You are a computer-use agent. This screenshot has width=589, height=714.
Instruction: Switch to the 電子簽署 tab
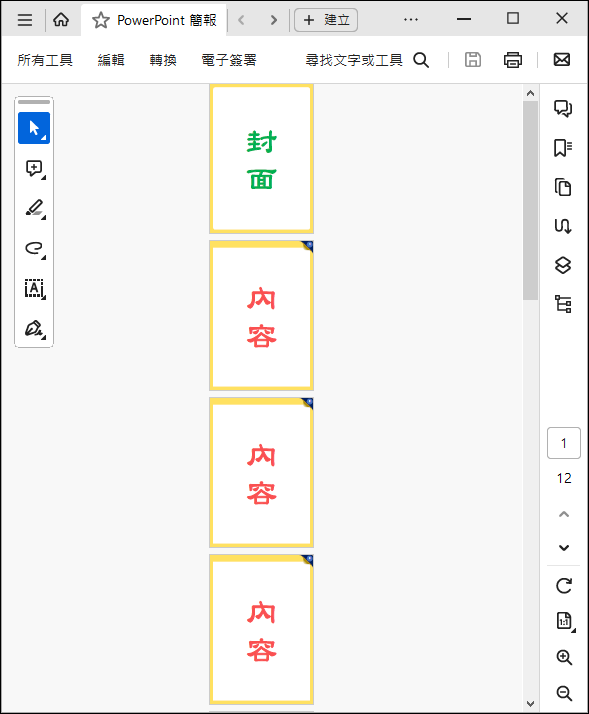click(229, 60)
